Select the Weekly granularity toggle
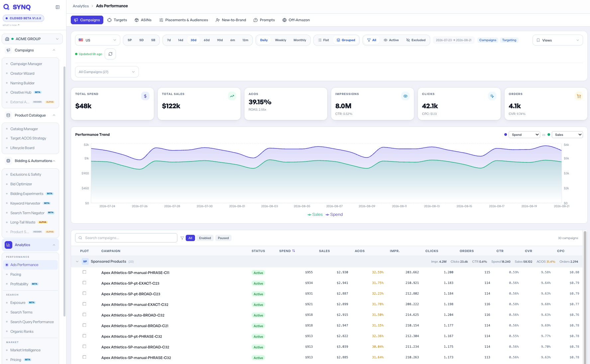The height and width of the screenshot is (364, 590). [280, 40]
